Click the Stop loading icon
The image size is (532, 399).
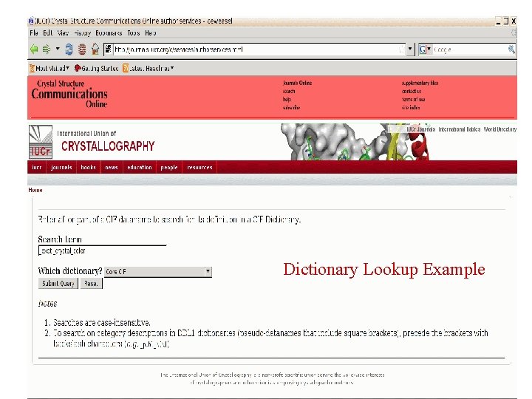[x=82, y=50]
